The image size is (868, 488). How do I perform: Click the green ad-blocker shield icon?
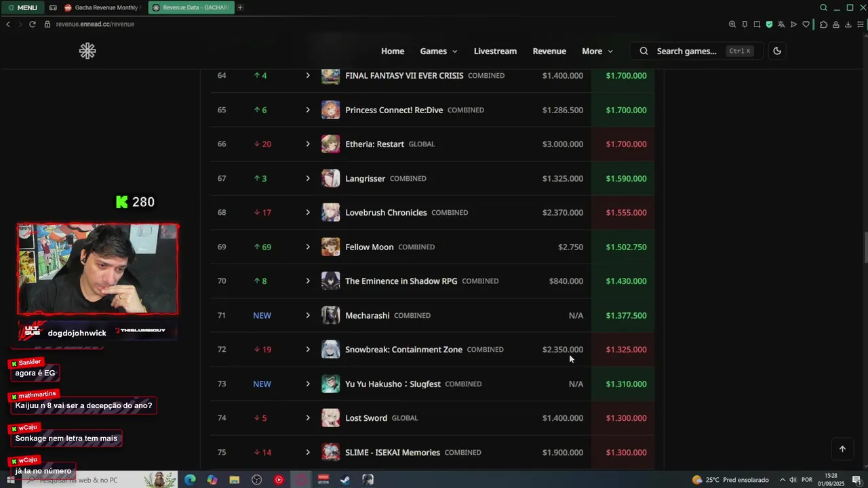[769, 24]
